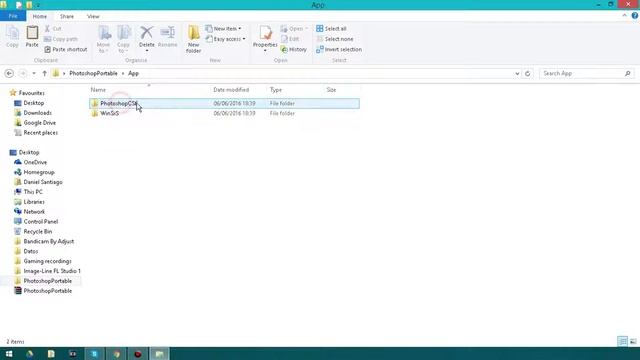The image size is (640, 360).
Task: Click Invert selection in ribbon
Action: (339, 49)
